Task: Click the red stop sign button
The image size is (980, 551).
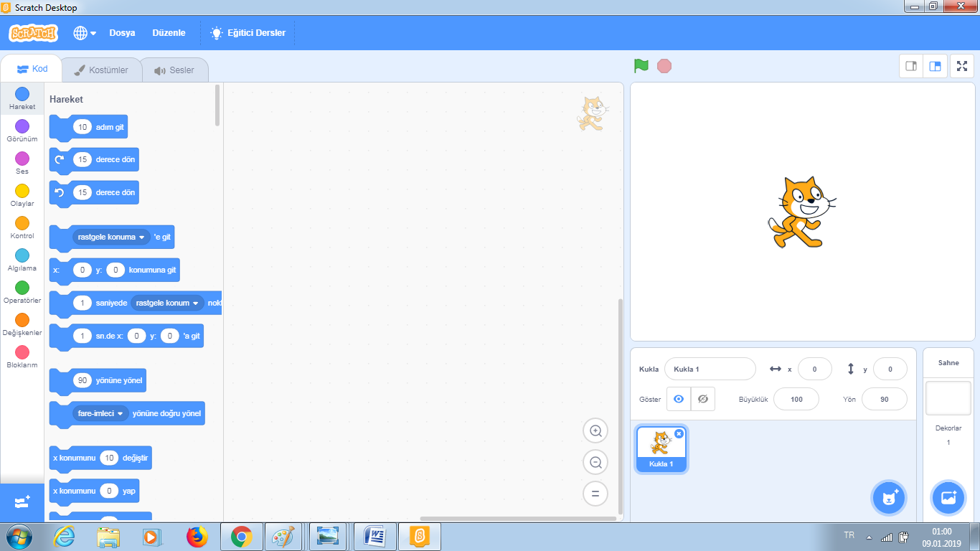Action: [x=664, y=66]
